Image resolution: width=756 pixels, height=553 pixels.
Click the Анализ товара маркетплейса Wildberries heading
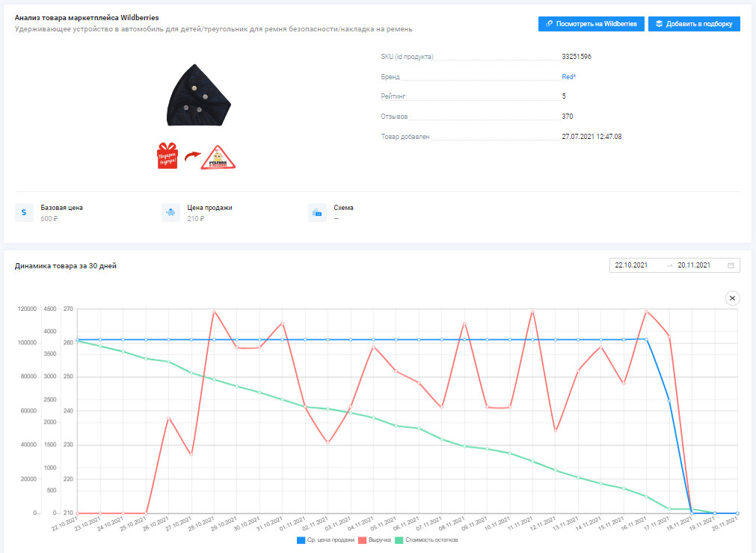click(x=87, y=18)
